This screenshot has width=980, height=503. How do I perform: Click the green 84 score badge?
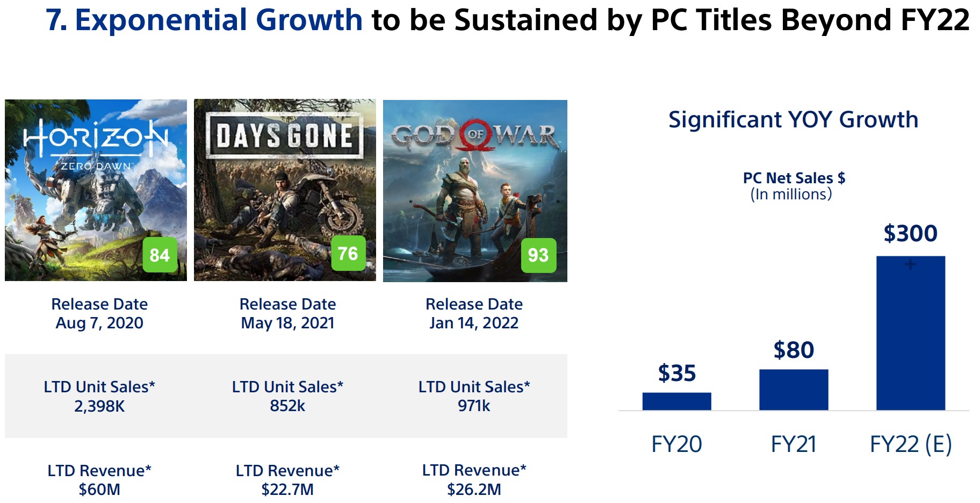160,255
